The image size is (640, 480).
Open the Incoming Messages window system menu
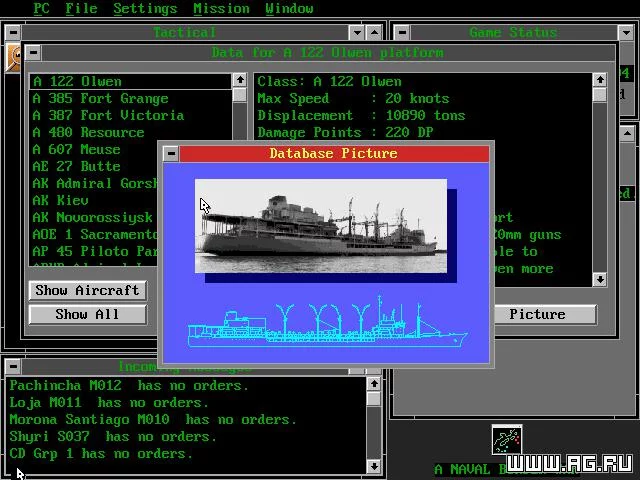(13, 366)
